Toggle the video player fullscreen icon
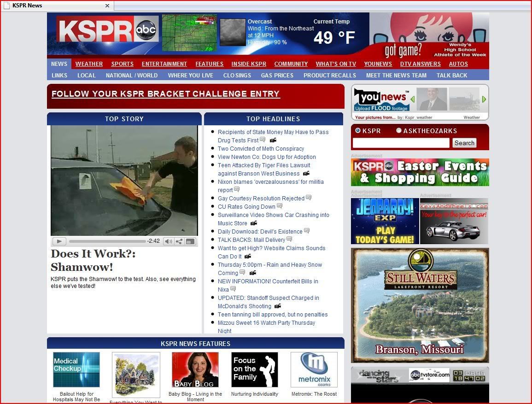This screenshot has width=532, height=404. [190, 241]
